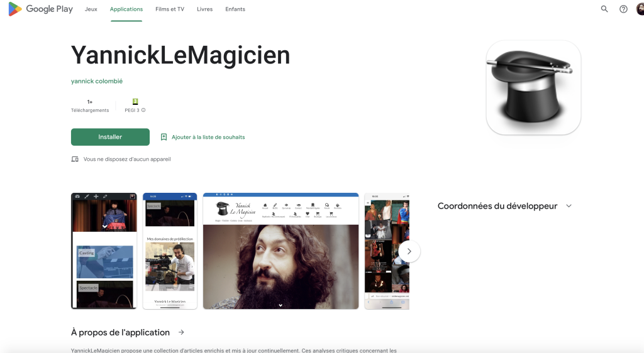Click the YannickLeMagicien app title
The width and height of the screenshot is (644, 353).
pos(180,55)
